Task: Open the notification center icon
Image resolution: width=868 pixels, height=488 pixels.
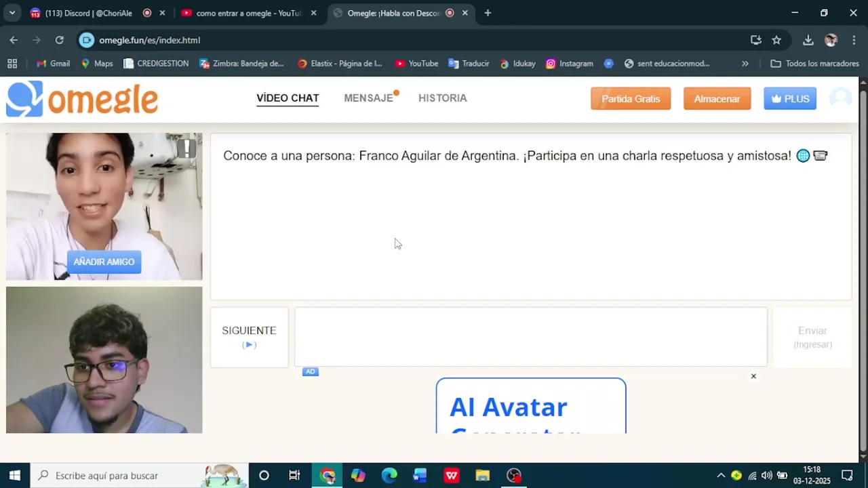Action: click(847, 475)
